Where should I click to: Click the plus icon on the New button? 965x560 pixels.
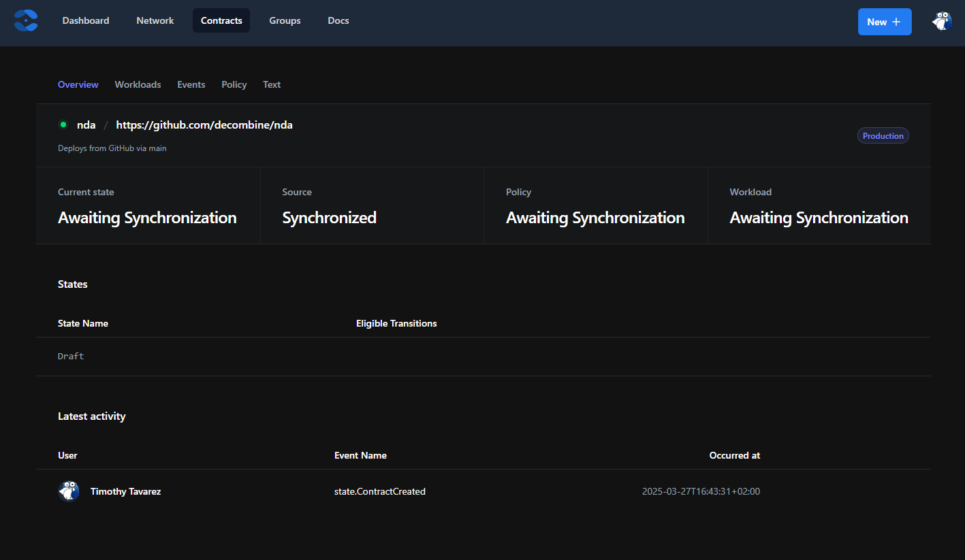tap(897, 21)
